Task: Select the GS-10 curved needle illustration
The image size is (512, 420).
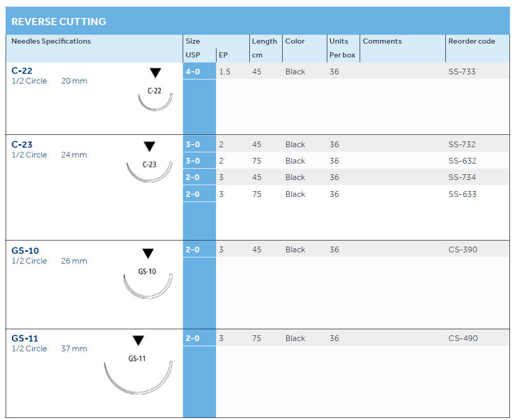Action: pos(148,285)
